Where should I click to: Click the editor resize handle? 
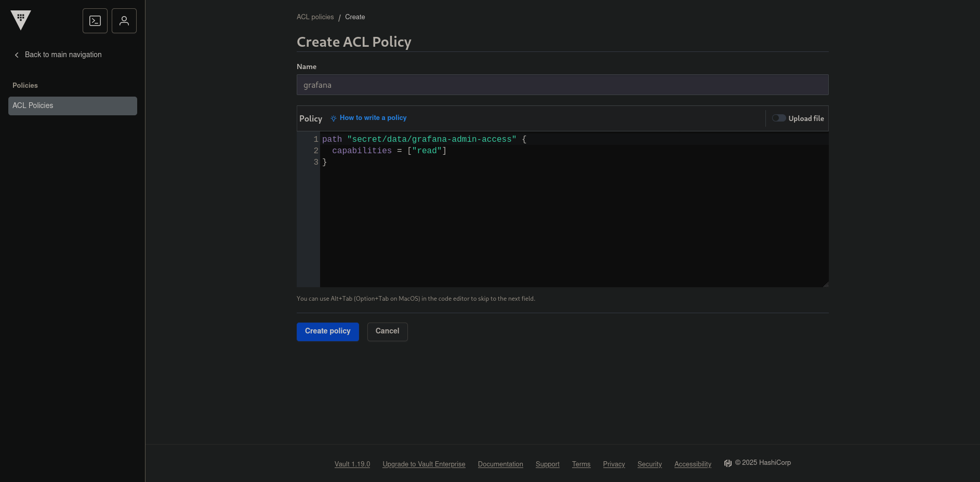pos(826,284)
